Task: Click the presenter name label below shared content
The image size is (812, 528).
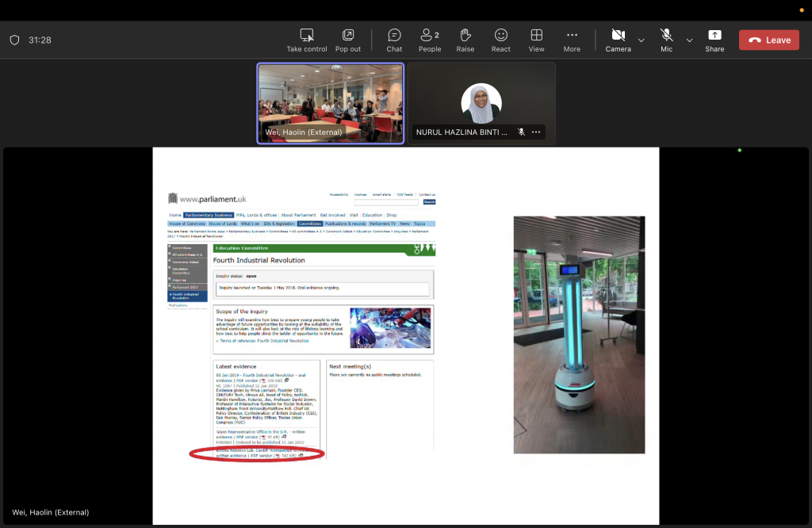Action: click(51, 512)
